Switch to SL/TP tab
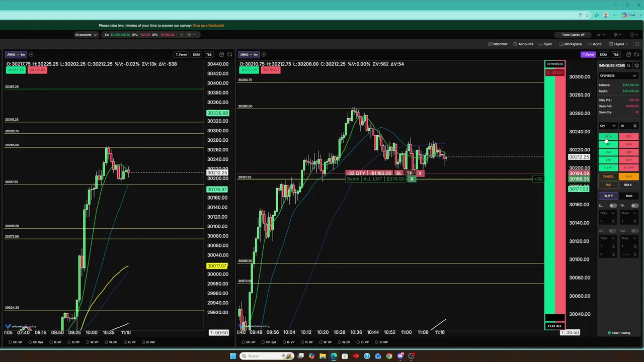The image size is (644, 362). click(608, 196)
